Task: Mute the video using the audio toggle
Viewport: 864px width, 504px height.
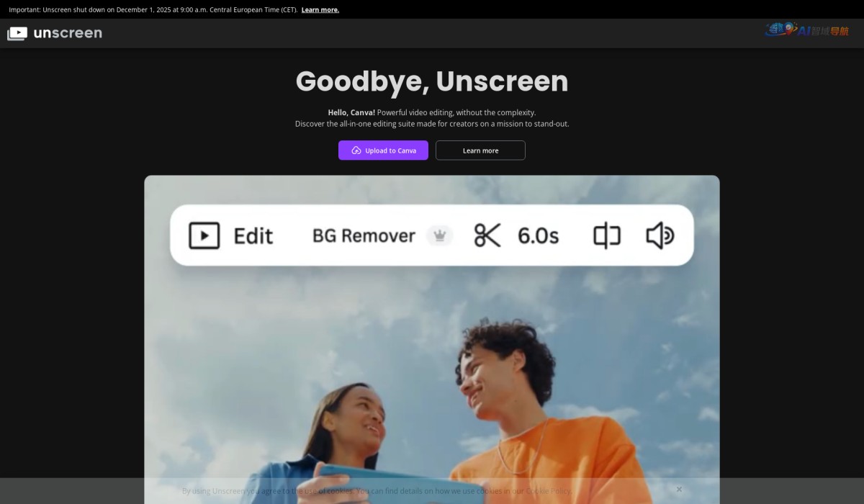Action: point(659,235)
